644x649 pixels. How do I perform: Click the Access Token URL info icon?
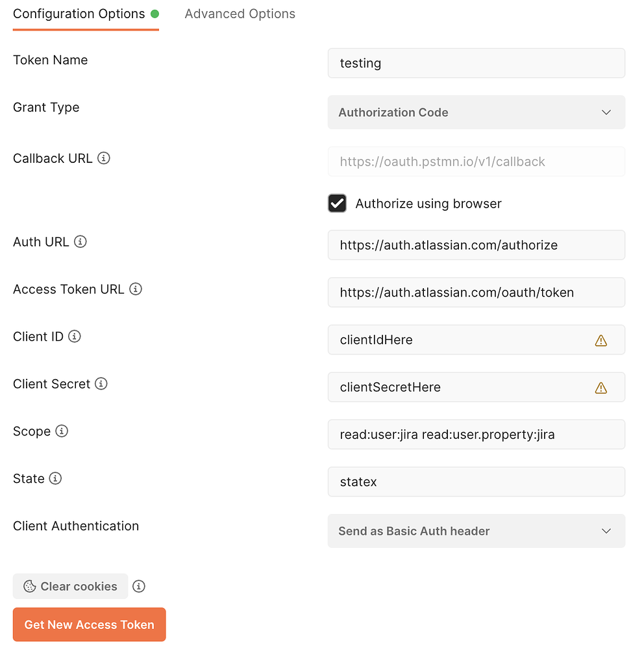click(x=136, y=289)
